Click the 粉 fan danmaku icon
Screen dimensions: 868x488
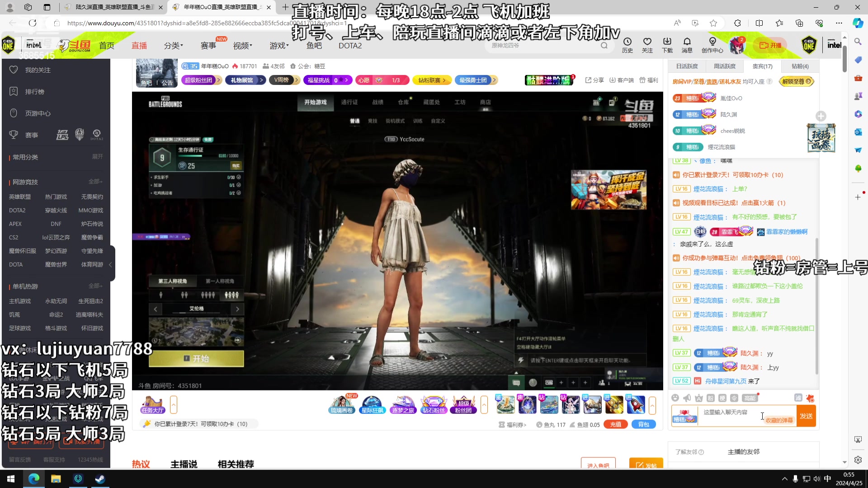point(711,398)
